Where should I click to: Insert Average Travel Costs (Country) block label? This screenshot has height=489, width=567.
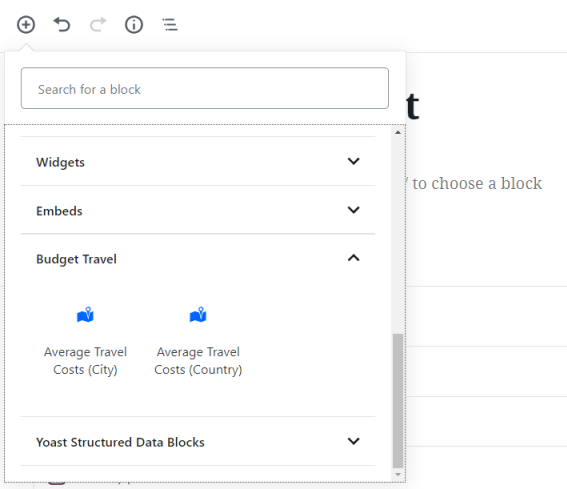(x=198, y=361)
